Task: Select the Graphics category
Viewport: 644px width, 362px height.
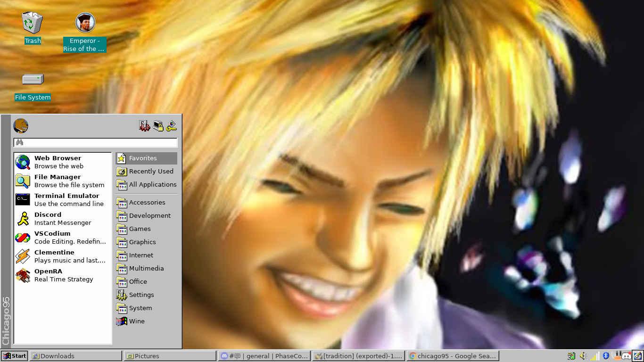Action: (147, 242)
